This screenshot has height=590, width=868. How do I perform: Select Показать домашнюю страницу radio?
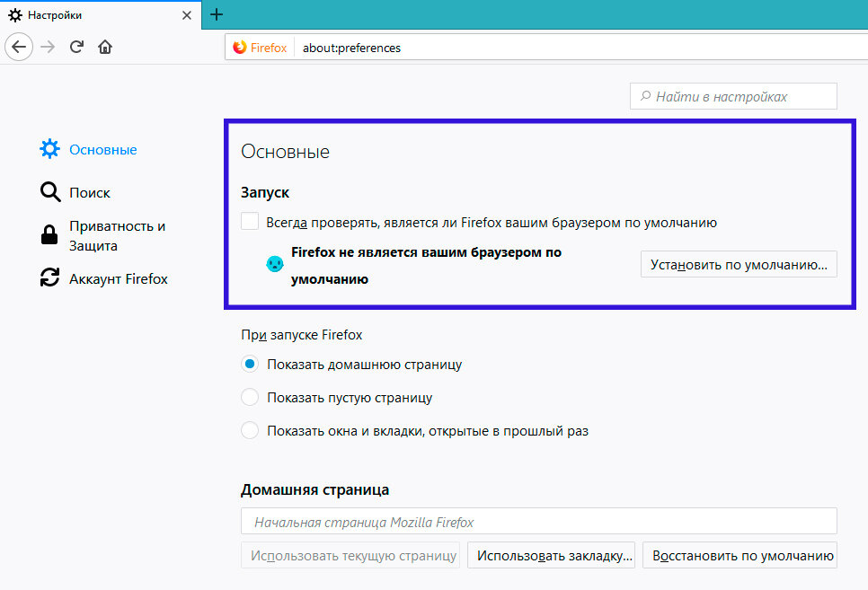tap(250, 364)
